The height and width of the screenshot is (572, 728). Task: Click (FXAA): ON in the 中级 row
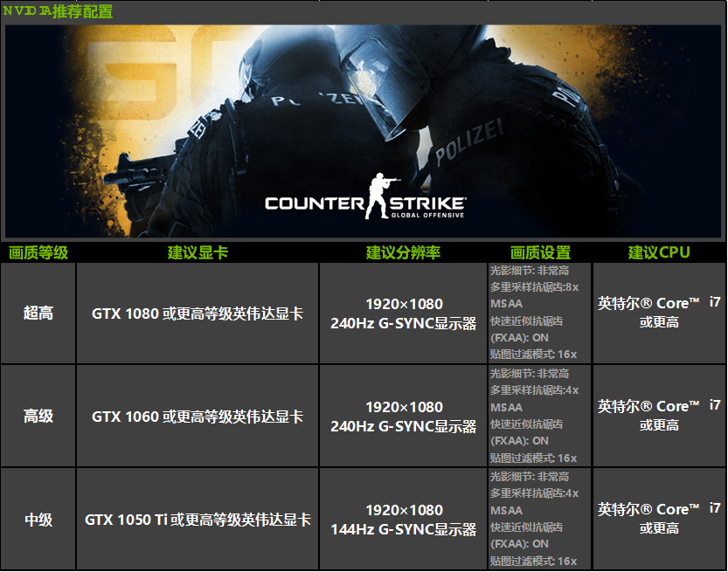519,544
